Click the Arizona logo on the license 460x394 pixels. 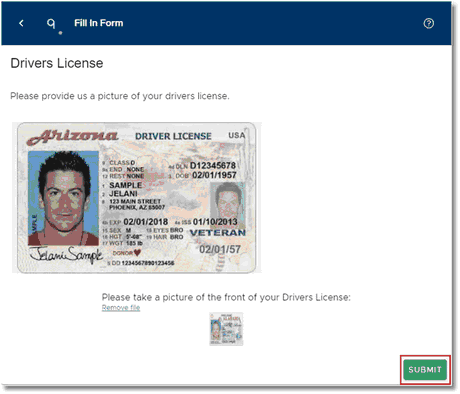click(72, 136)
